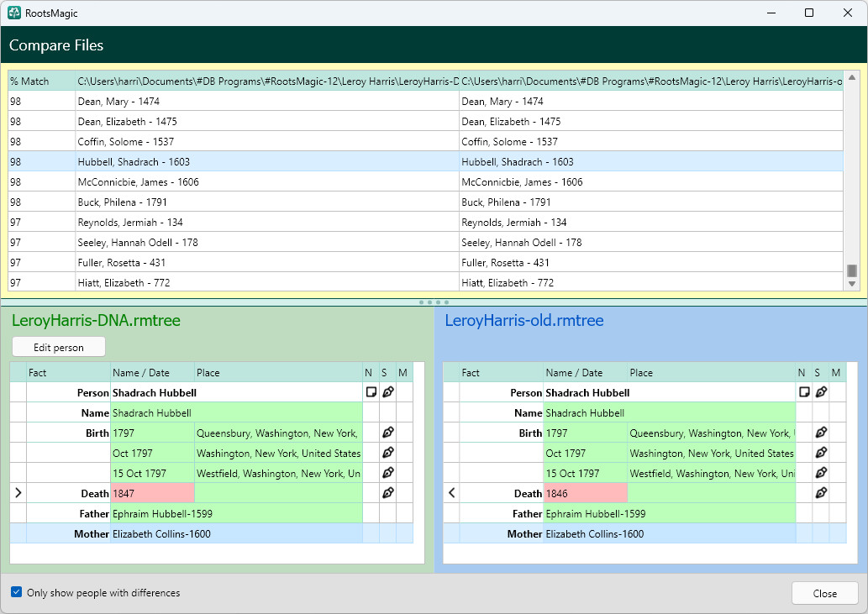Select the Hiatt, Elizabeth - 772 row
This screenshot has width=868, height=614.
(426, 283)
